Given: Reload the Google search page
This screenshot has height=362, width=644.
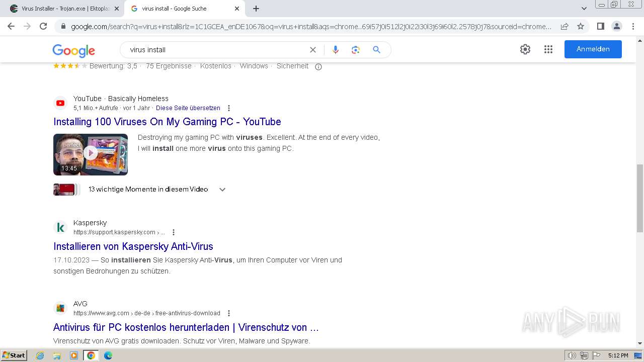Looking at the screenshot, I should [43, 26].
